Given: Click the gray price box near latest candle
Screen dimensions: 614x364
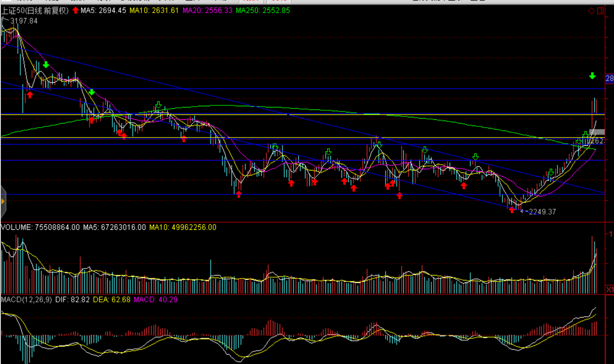Looking at the screenshot, I should [597, 132].
